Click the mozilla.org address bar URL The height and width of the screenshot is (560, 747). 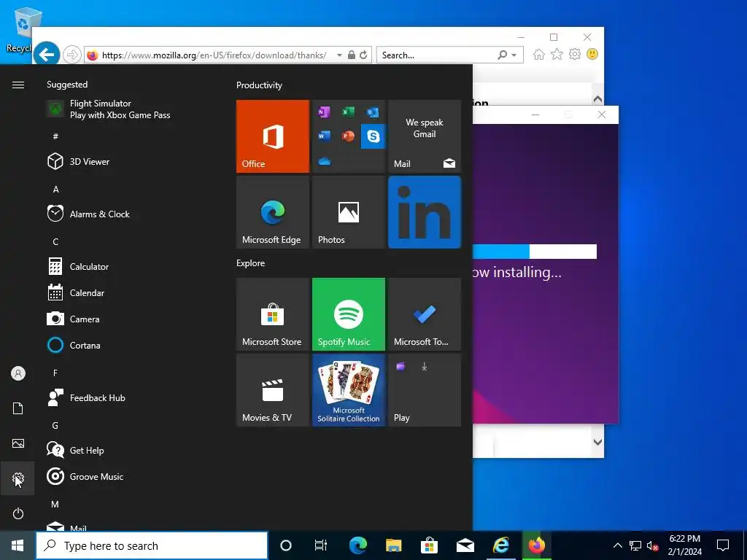click(x=214, y=55)
